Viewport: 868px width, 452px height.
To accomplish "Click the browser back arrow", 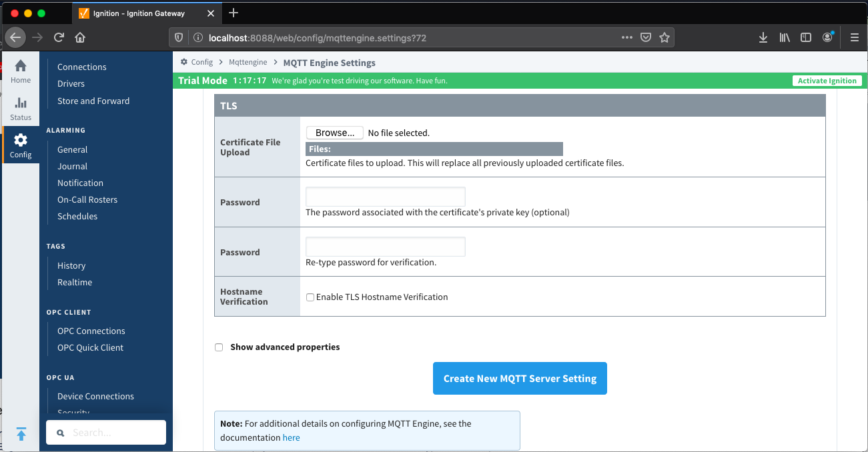I will click(16, 38).
